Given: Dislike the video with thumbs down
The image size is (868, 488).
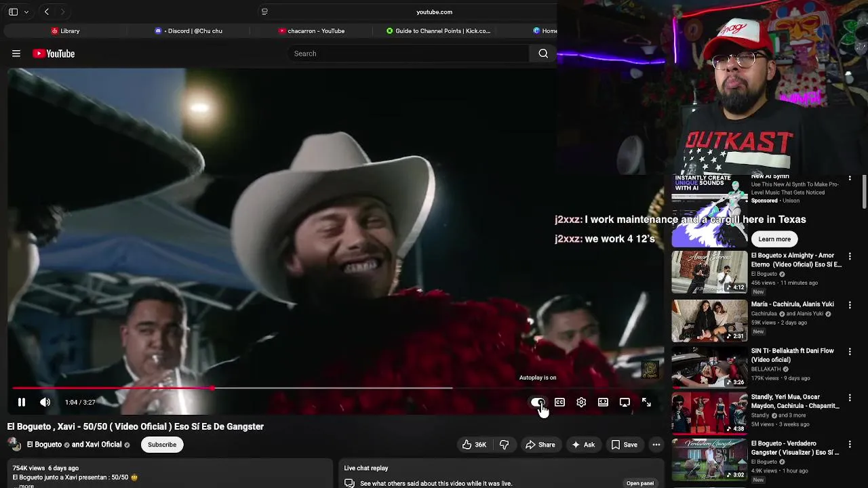Looking at the screenshot, I should (504, 445).
